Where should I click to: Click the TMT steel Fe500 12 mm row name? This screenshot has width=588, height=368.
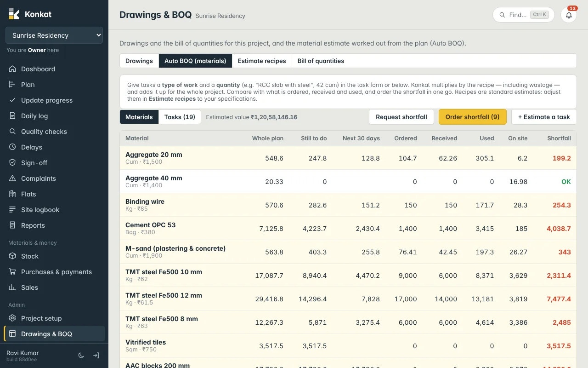point(164,295)
